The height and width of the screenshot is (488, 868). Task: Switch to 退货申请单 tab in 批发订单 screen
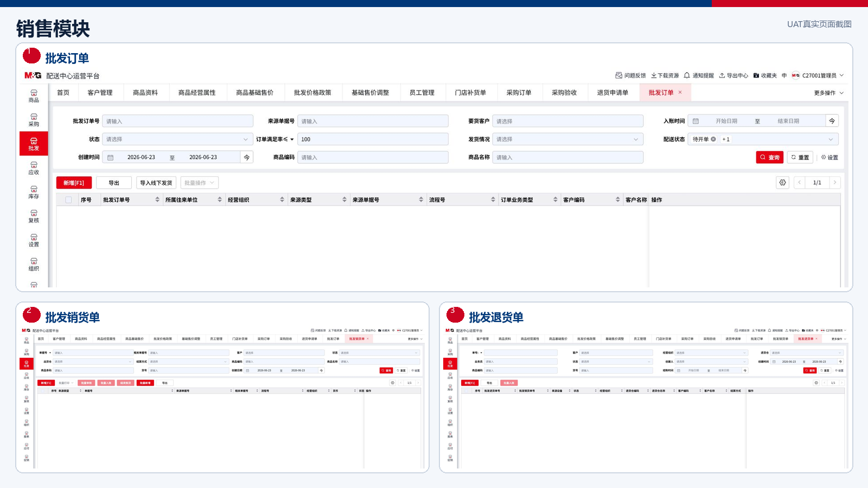tap(612, 93)
